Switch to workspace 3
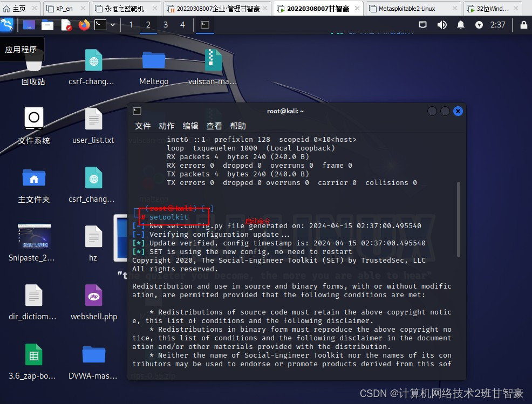Screen dimensions: 532x404 pyautogui.click(x=166, y=25)
